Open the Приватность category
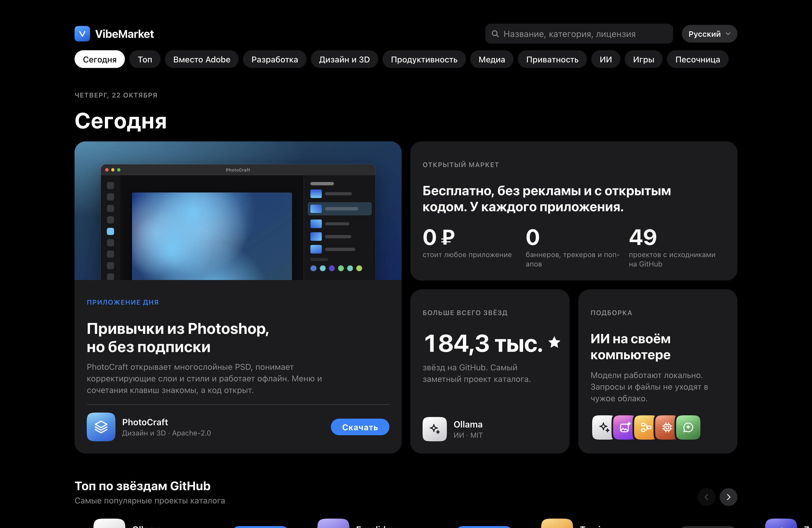The image size is (812, 528). pyautogui.click(x=552, y=59)
